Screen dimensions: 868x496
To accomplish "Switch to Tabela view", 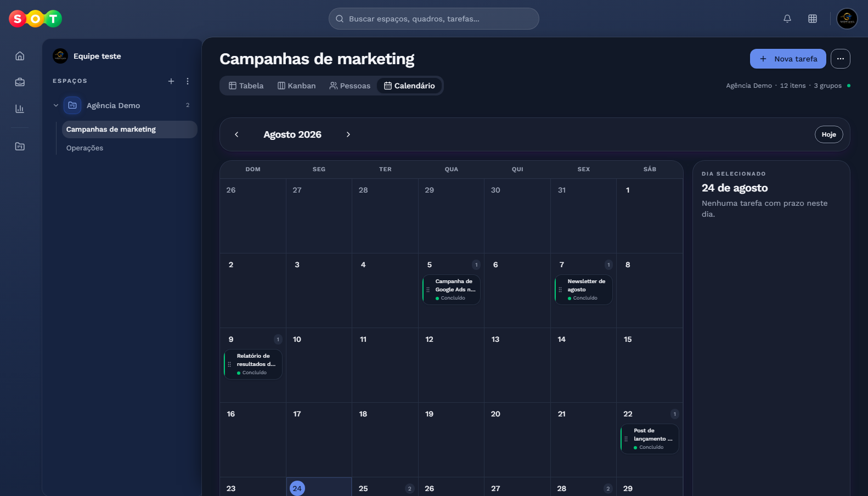I will (x=246, y=86).
